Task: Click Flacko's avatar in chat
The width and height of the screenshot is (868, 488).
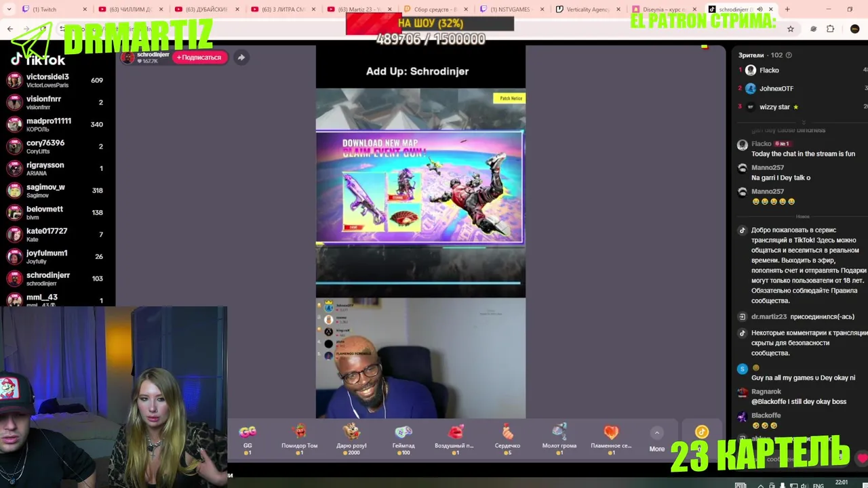Action: [x=743, y=144]
